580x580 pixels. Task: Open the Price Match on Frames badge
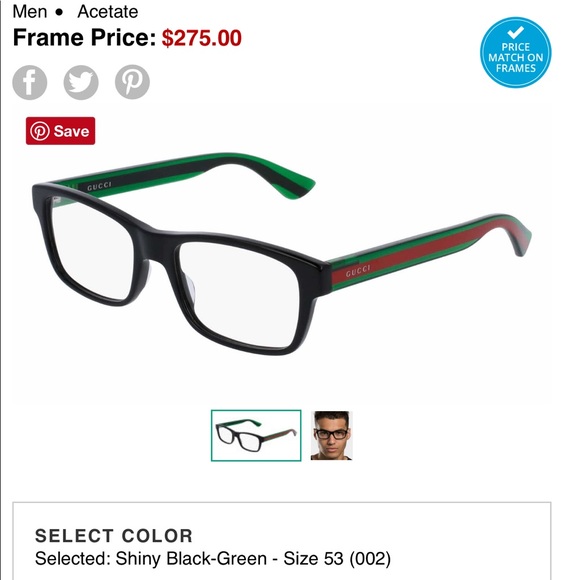(516, 52)
